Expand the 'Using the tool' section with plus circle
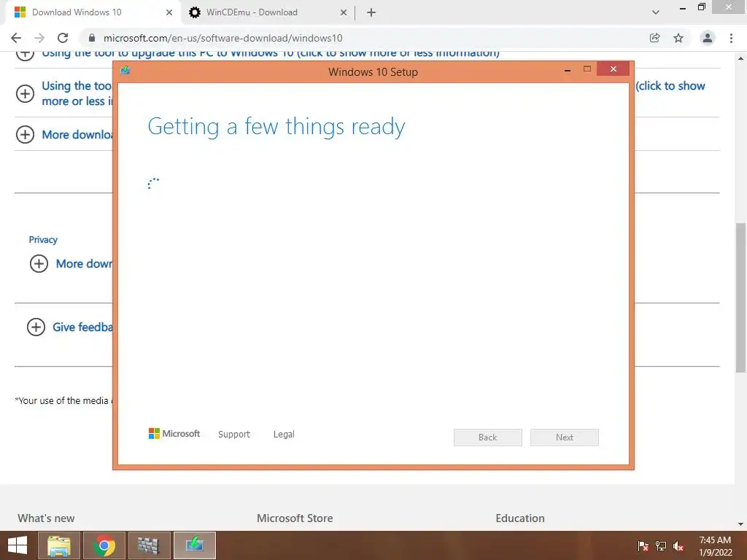This screenshot has width=747, height=560. point(26,93)
